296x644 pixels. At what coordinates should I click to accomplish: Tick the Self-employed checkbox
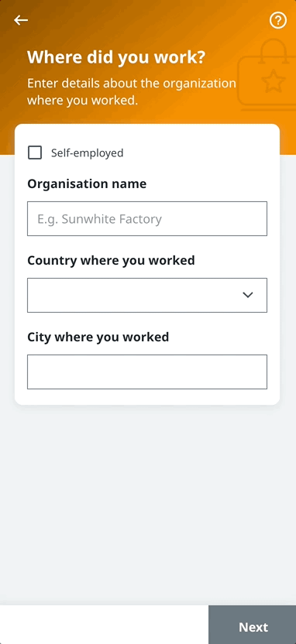35,152
